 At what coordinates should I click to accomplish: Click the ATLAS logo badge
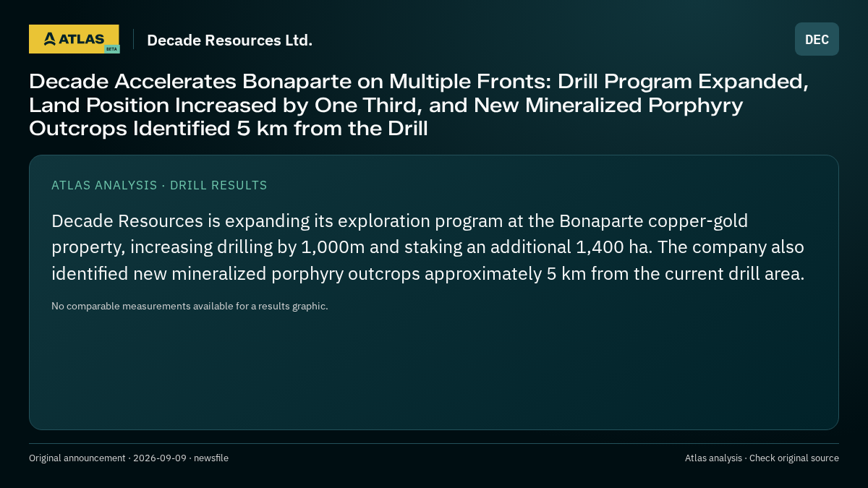[x=74, y=39]
